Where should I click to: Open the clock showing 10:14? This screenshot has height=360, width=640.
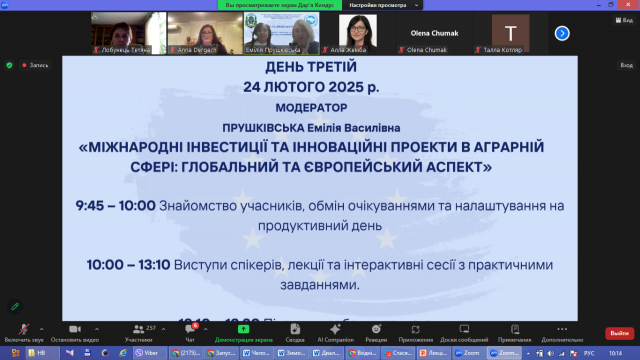click(615, 353)
